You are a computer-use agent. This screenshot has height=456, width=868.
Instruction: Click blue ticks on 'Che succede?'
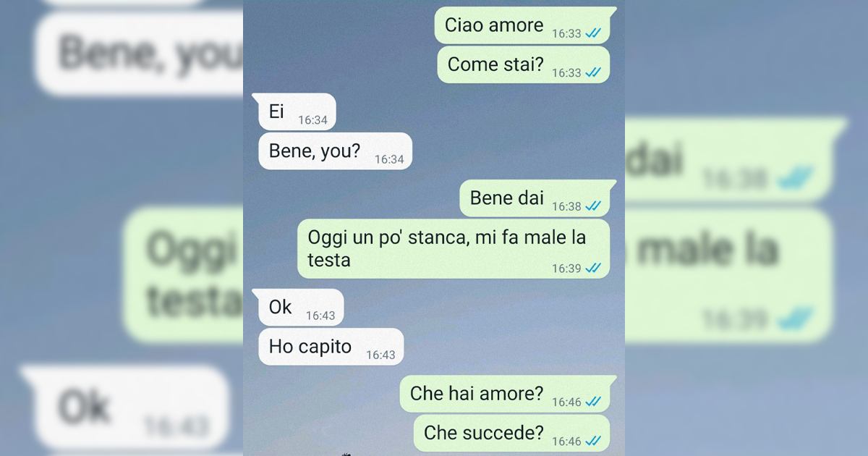pyautogui.click(x=594, y=441)
